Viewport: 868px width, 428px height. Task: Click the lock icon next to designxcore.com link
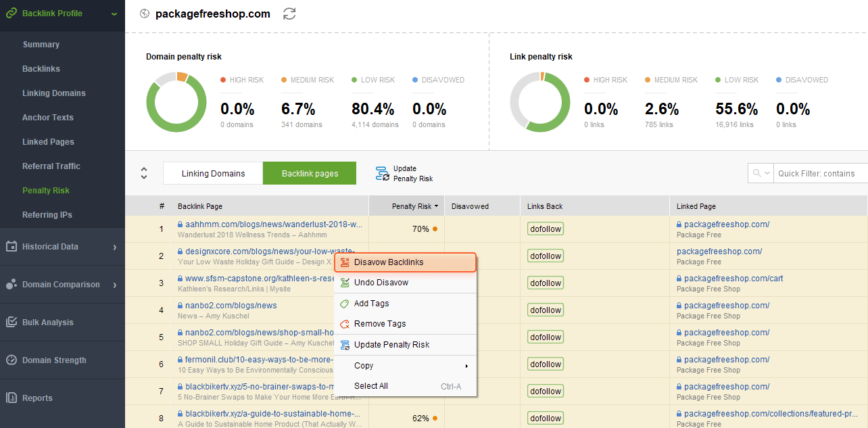pos(180,251)
